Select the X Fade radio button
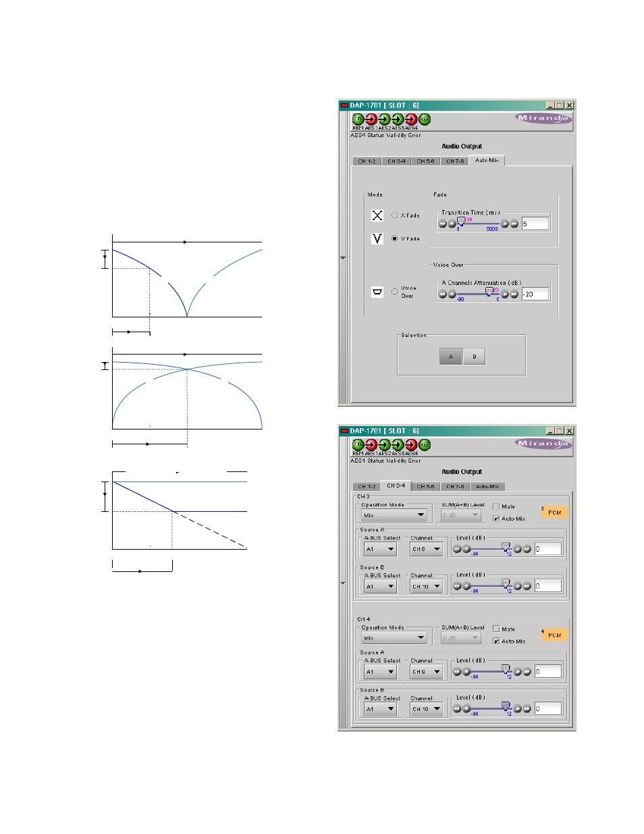Screen dimensions: 644x834 (x=395, y=215)
